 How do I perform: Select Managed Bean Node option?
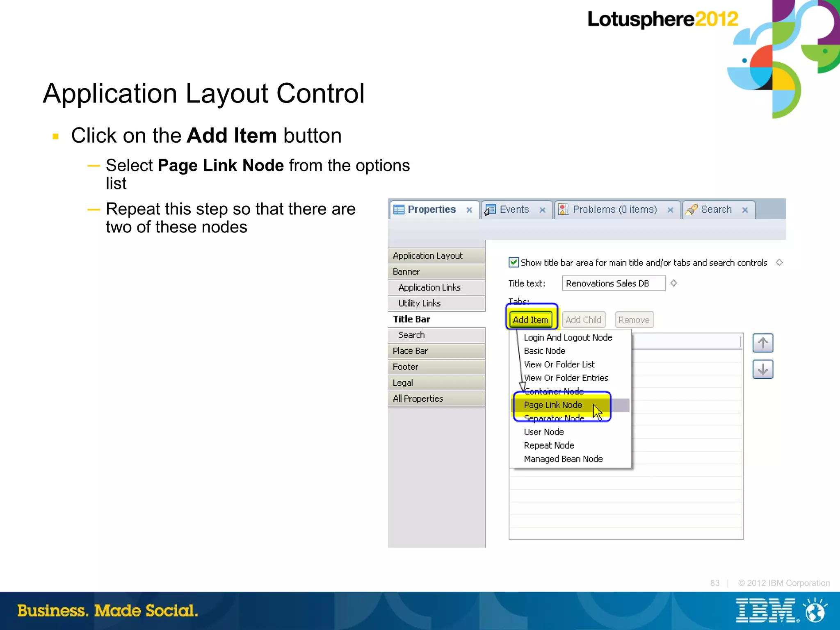[570, 459]
